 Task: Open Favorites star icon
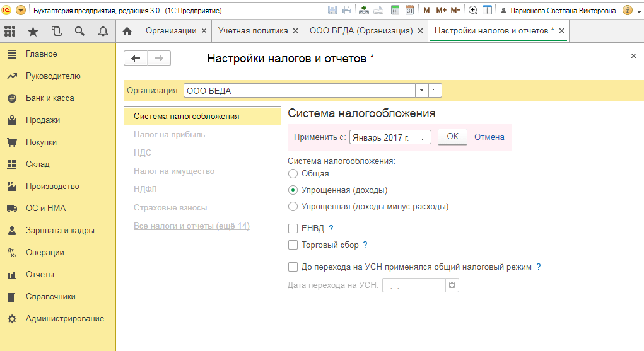(x=33, y=31)
